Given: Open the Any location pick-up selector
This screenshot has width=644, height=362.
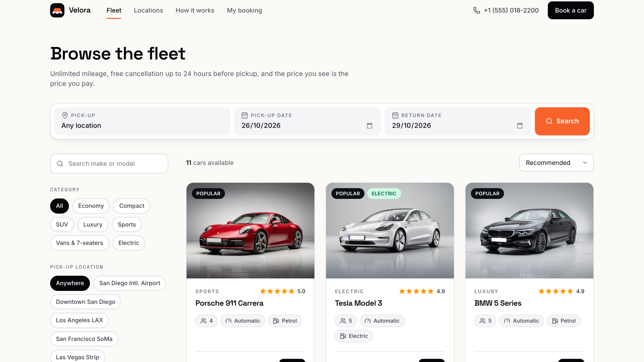Looking at the screenshot, I should (142, 121).
